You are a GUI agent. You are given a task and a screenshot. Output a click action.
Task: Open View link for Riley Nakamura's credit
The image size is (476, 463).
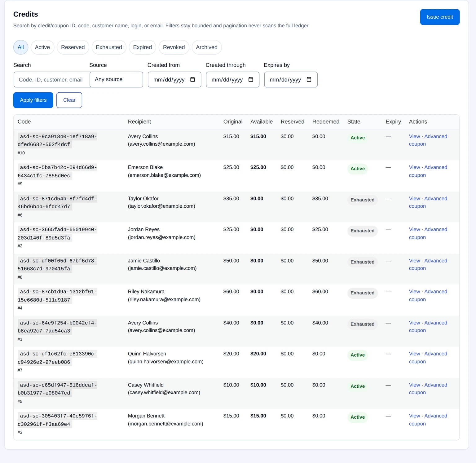pos(414,292)
